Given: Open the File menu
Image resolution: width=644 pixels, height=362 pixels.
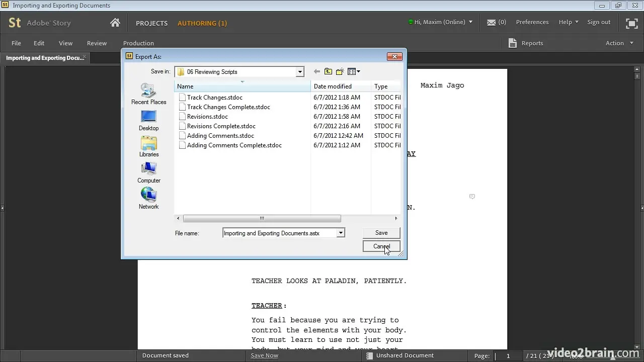Looking at the screenshot, I should (16, 43).
